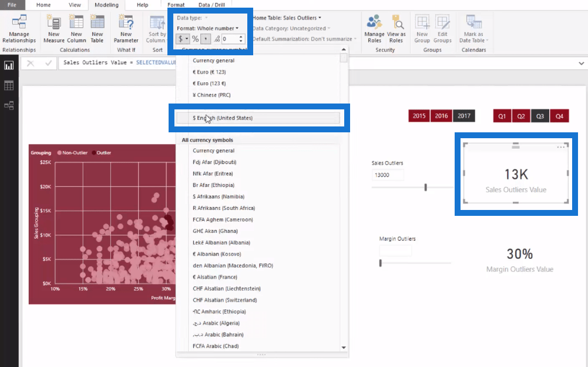588x367 pixels.
Task: Commit formula with checkmark icon
Action: pos(48,63)
